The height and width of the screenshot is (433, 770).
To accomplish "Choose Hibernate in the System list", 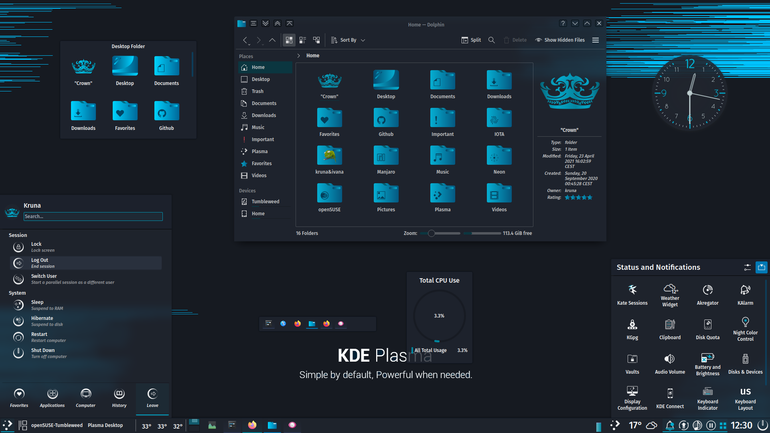I will pos(86,321).
